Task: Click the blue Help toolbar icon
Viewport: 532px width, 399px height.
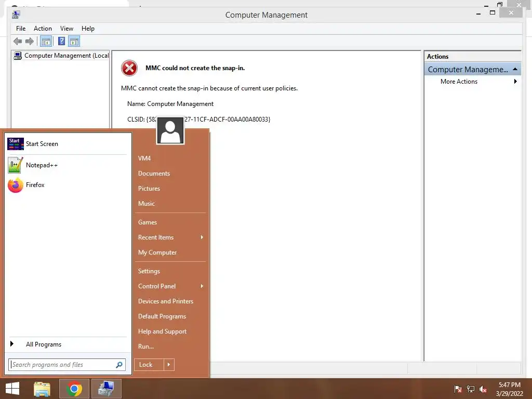Action: (x=61, y=42)
